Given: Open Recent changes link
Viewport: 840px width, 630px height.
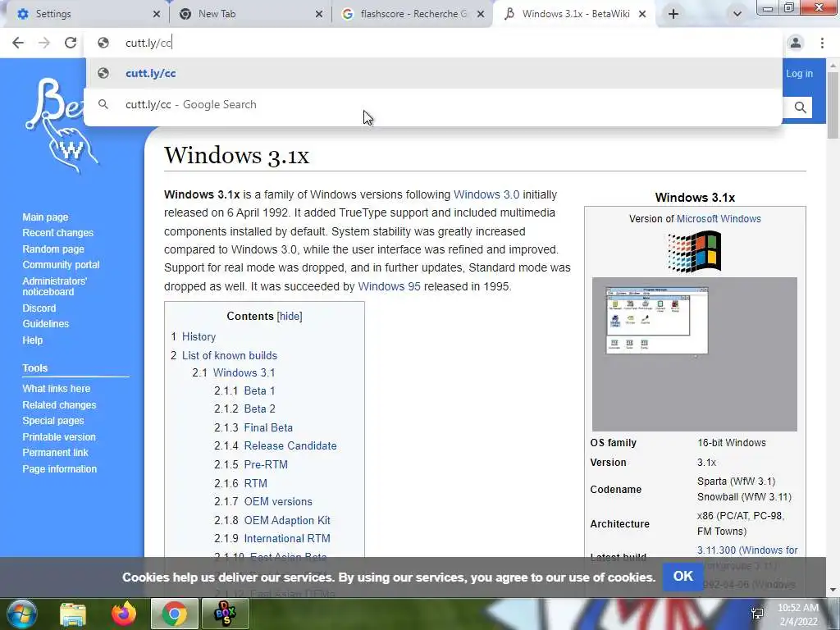Looking at the screenshot, I should coord(58,232).
